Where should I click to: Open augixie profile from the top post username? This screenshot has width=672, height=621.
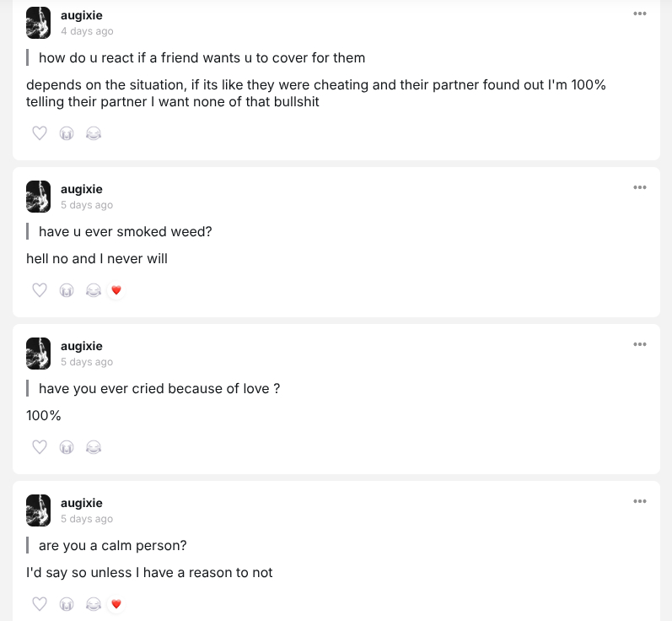(x=82, y=15)
